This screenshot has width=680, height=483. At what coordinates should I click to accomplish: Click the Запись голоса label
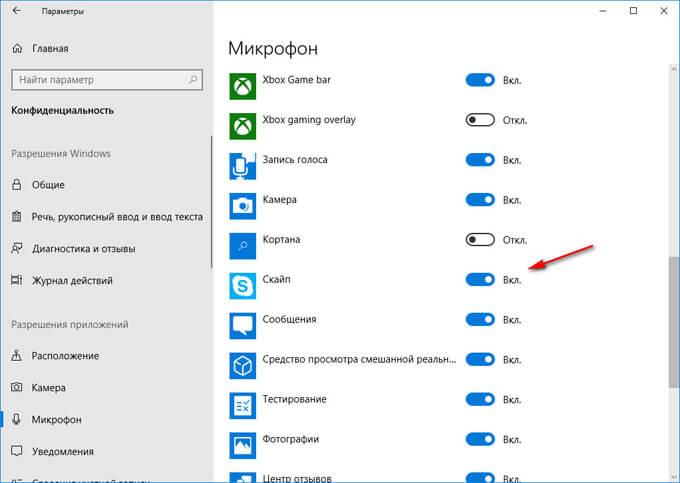click(295, 160)
